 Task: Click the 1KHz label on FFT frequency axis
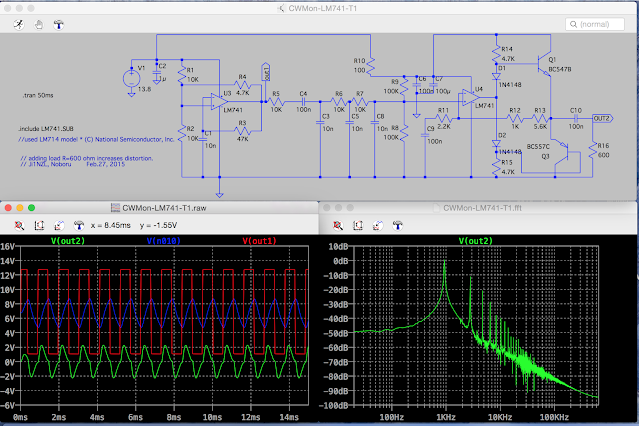point(446,417)
